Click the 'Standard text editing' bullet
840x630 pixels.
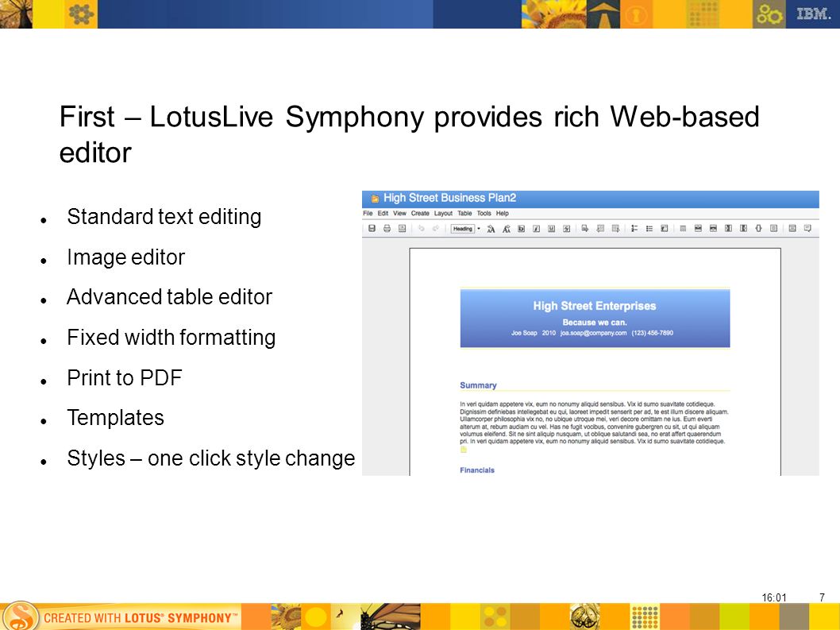[164, 217]
